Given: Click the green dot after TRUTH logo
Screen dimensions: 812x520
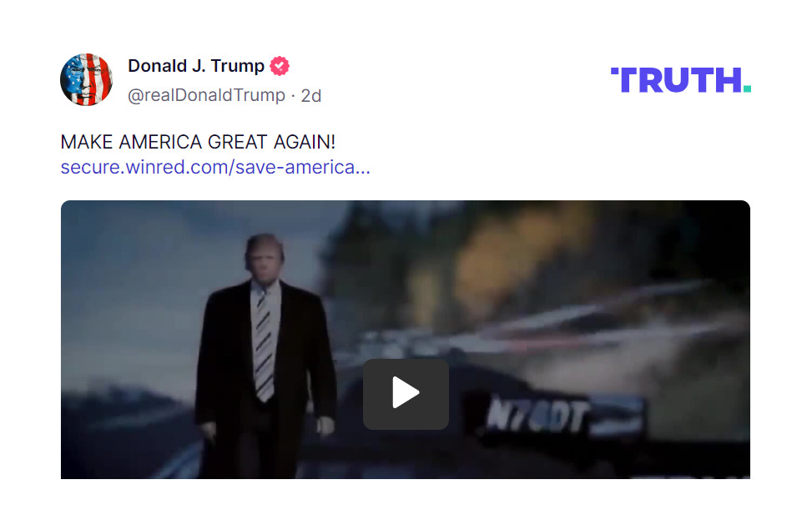Looking at the screenshot, I should (747, 88).
